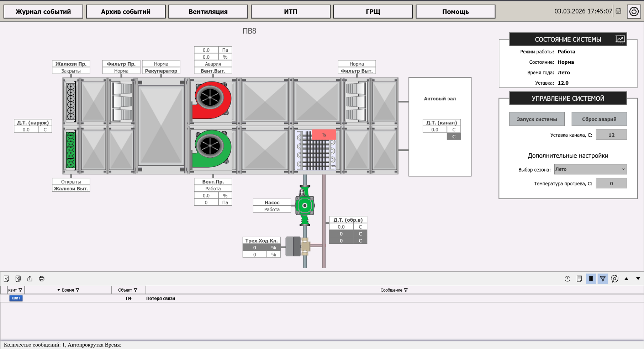
Task: Toggle the filter button in event toolbar
Action: click(x=603, y=279)
